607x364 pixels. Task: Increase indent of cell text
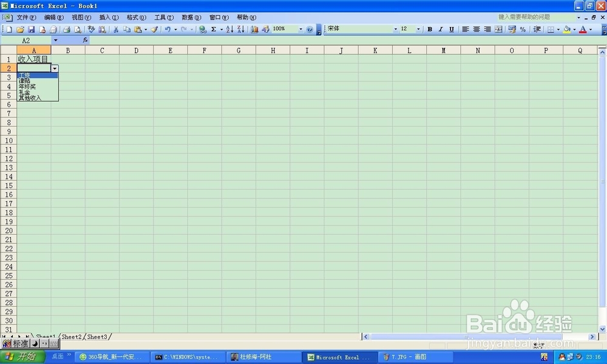pyautogui.click(x=537, y=29)
